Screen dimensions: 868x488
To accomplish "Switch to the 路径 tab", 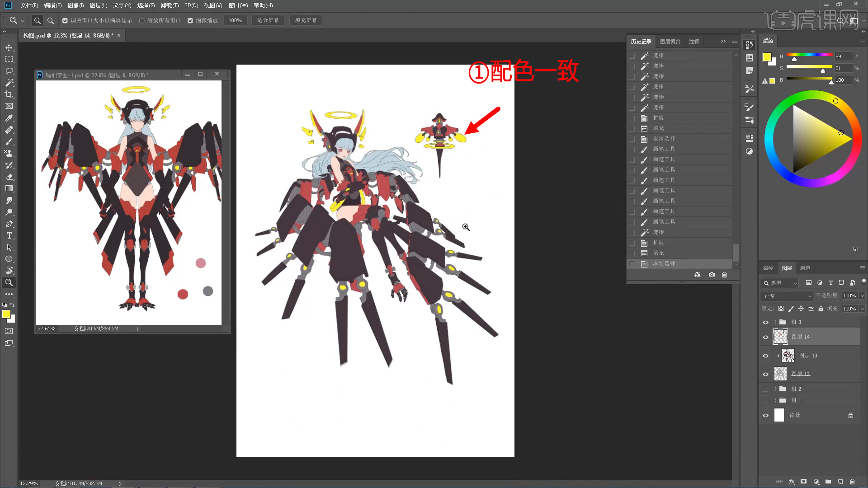I will coord(768,268).
